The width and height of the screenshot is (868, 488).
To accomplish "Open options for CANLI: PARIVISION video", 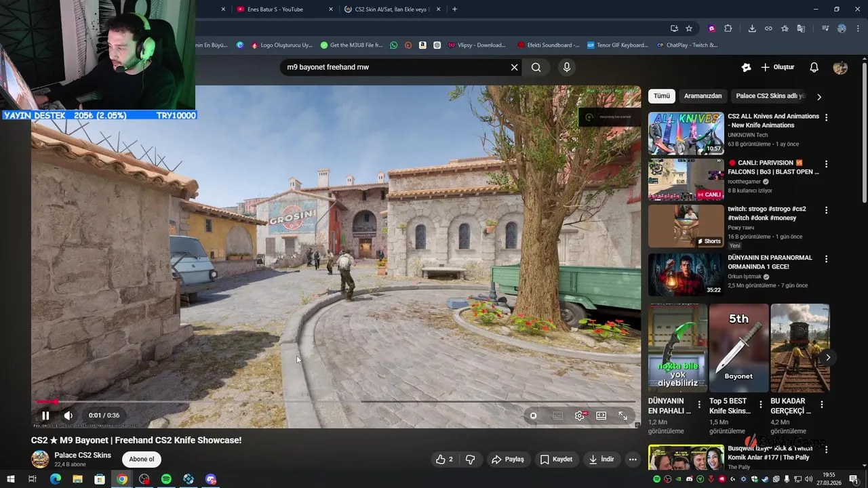I will [826, 164].
